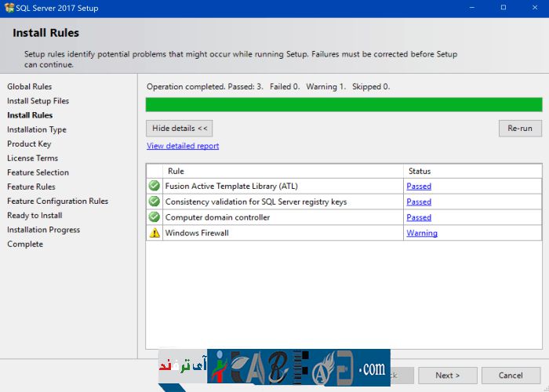
Task: Click the SQL Server Setup title bar icon
Action: pos(9,7)
